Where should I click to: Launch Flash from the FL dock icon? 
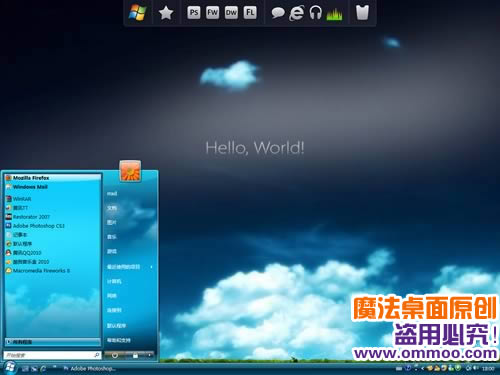tap(250, 13)
